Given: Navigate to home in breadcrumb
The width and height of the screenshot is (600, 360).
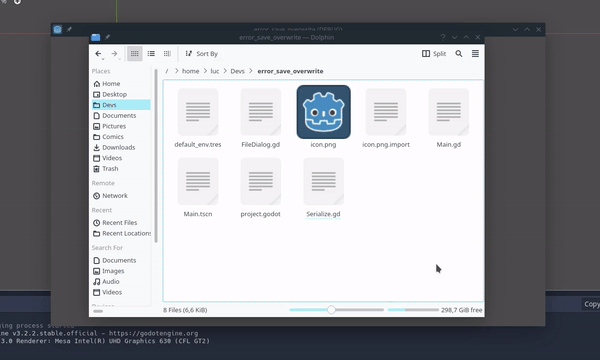Looking at the screenshot, I should coord(190,71).
